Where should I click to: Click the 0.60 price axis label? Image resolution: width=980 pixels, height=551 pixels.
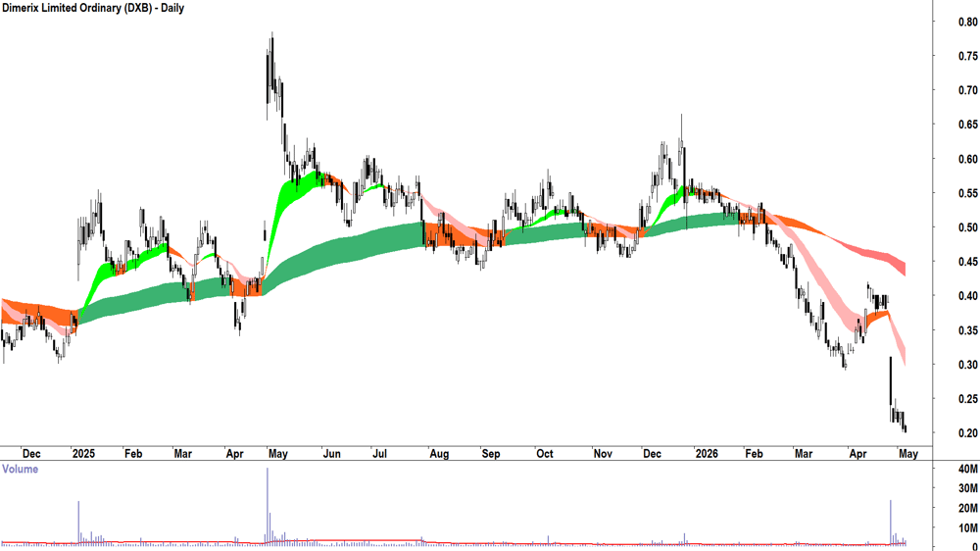(967, 160)
